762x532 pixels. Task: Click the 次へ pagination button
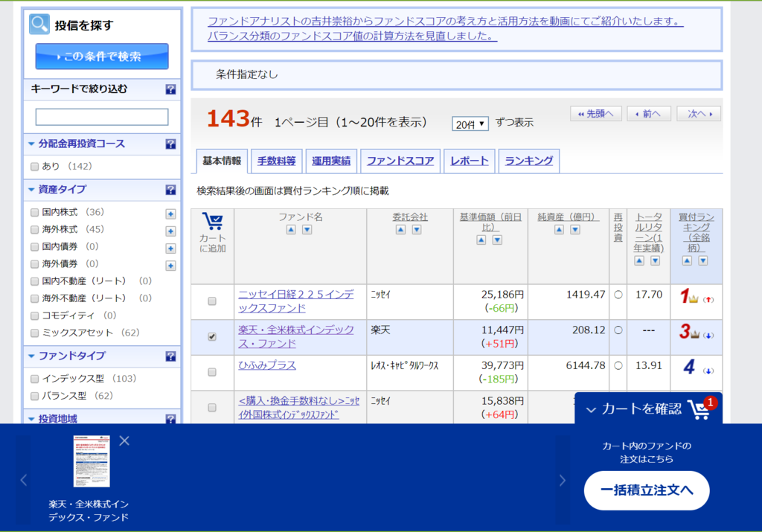(x=699, y=114)
